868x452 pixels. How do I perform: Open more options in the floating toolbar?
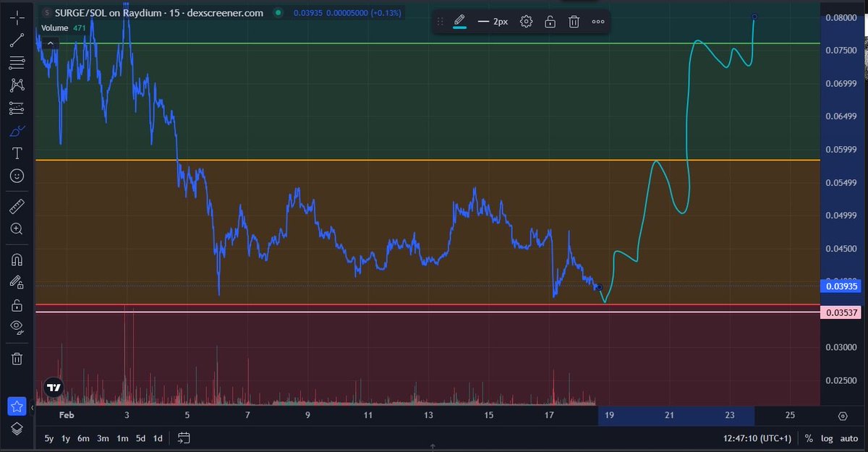pos(598,22)
